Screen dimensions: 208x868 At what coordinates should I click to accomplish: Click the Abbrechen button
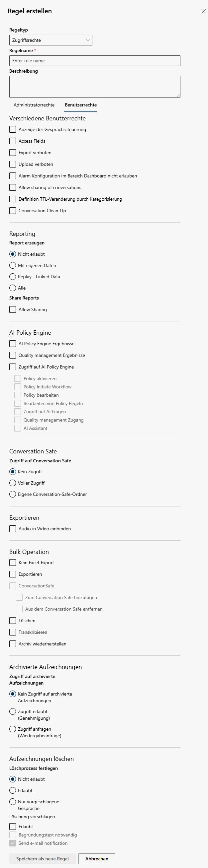coord(97,859)
